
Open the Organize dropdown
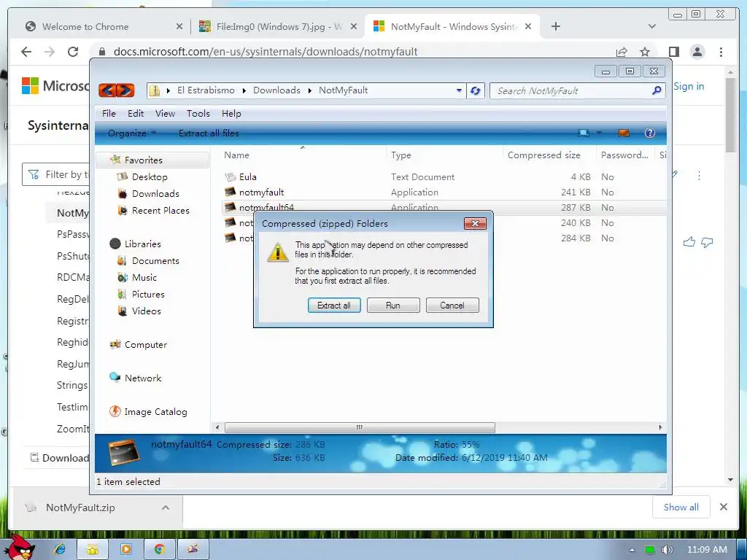(131, 133)
